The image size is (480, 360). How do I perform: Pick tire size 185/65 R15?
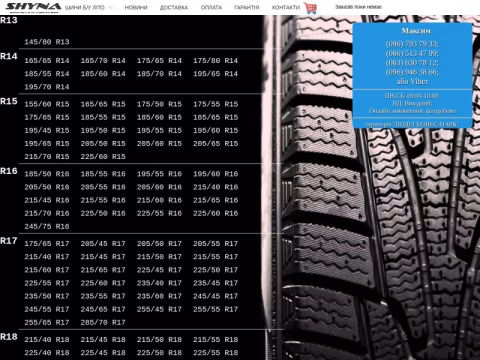click(x=216, y=117)
